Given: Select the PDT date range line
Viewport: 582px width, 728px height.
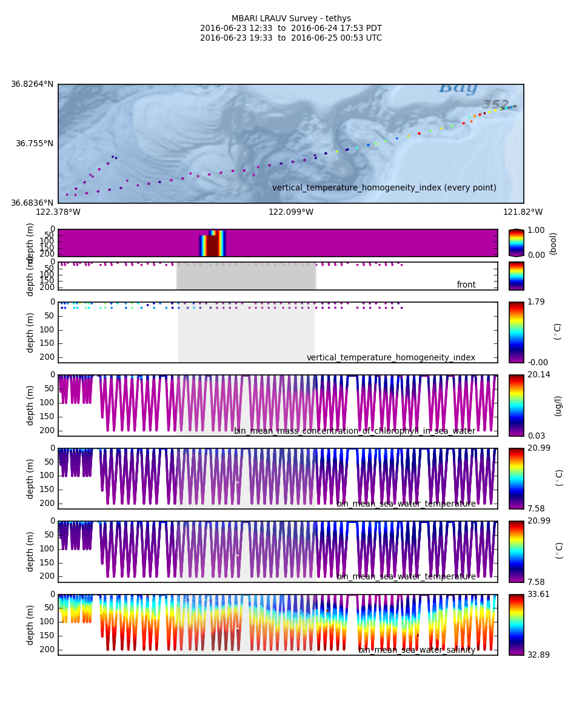Looking at the screenshot, I should tap(291, 29).
